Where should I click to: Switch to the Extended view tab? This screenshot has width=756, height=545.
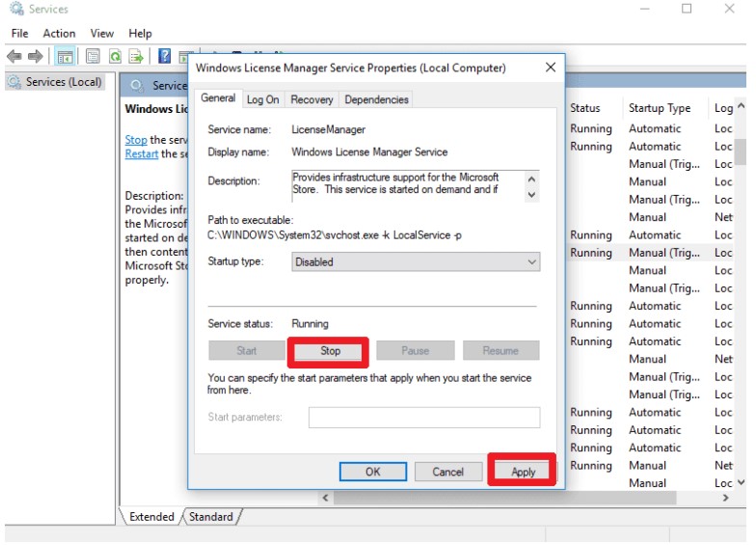point(151,517)
